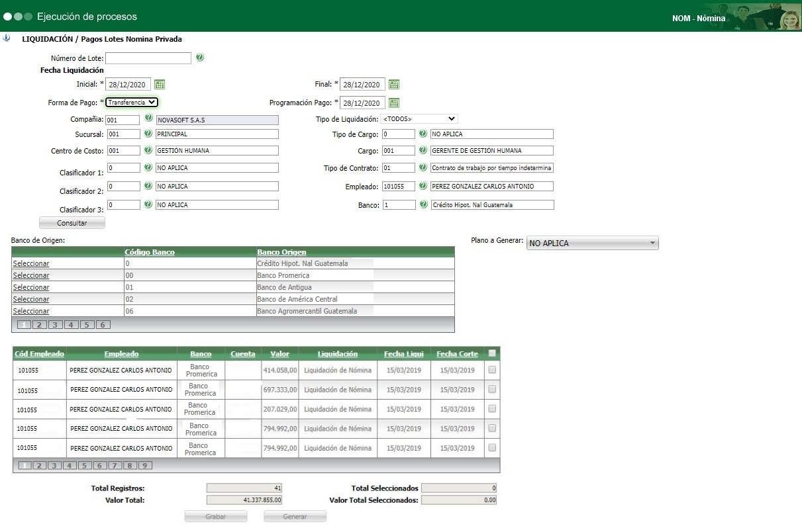Sort table by Valor column header
802x532 pixels.
tap(279, 354)
